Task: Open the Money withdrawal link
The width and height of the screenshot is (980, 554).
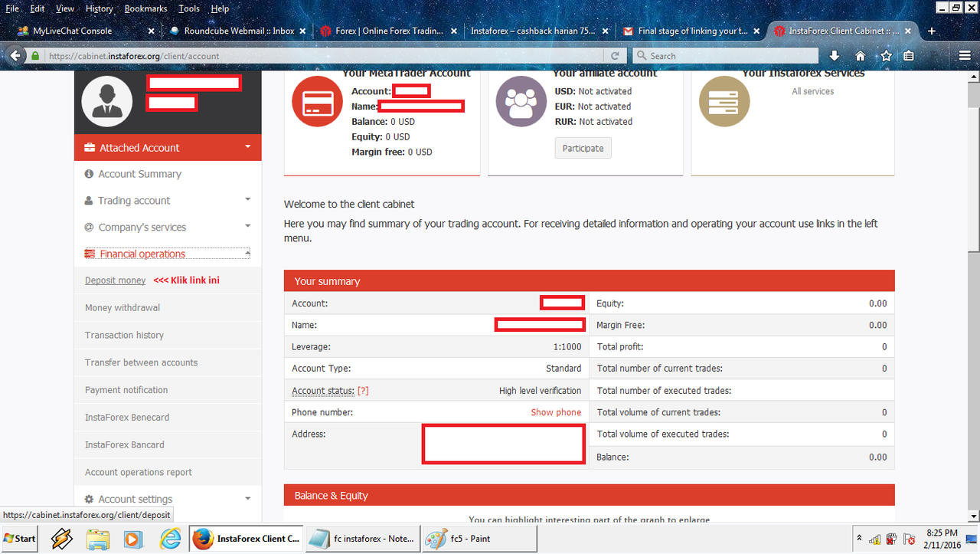Action: (122, 307)
